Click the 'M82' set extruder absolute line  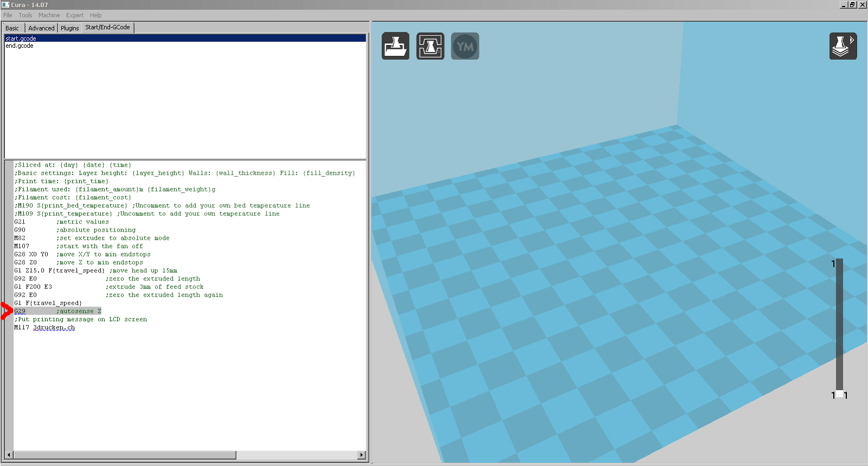(x=92, y=238)
